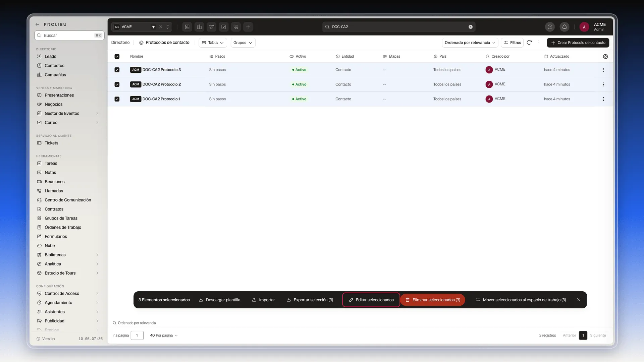
Task: Focus the sidebar Buscar field
Action: (69, 35)
